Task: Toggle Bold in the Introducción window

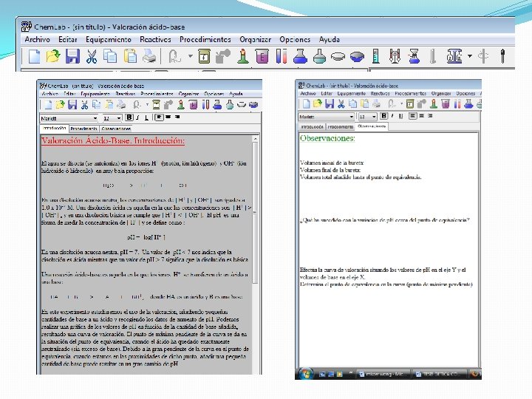Action: point(129,117)
